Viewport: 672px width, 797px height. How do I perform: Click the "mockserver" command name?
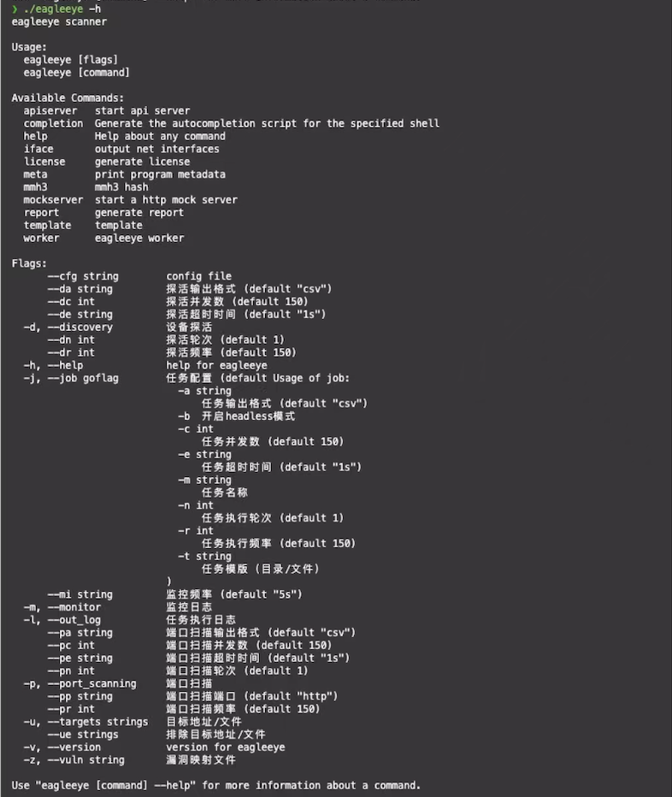point(53,200)
